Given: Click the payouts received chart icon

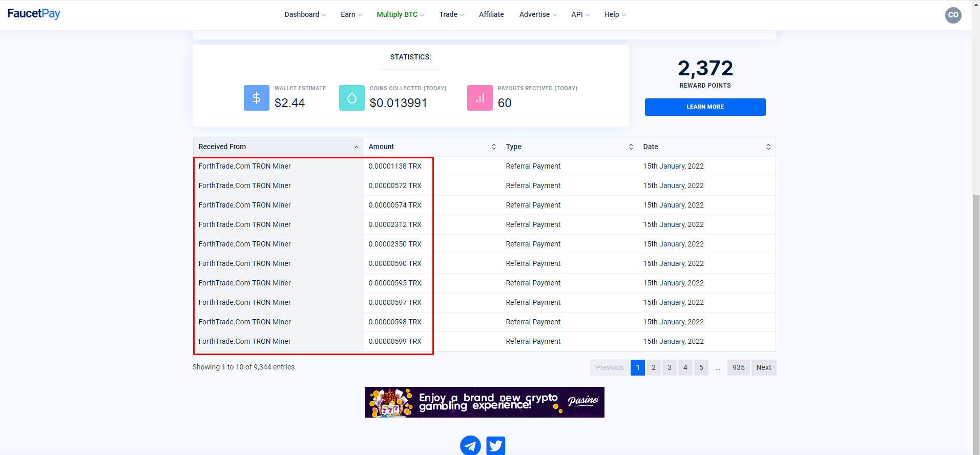Looking at the screenshot, I should pyautogui.click(x=480, y=98).
